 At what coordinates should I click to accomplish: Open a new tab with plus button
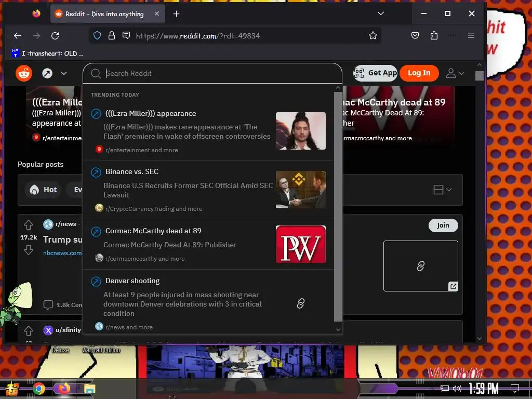click(x=176, y=14)
